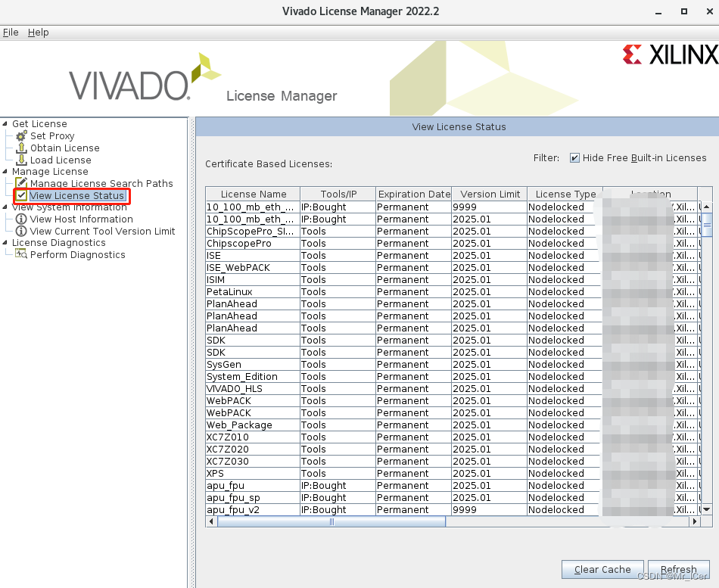Sort by License Name column header
This screenshot has width=719, height=588.
(253, 194)
